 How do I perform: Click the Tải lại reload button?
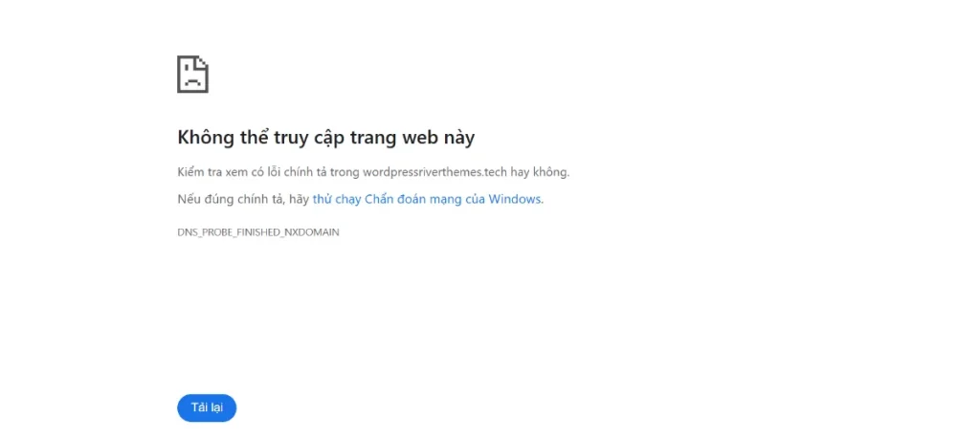click(207, 408)
